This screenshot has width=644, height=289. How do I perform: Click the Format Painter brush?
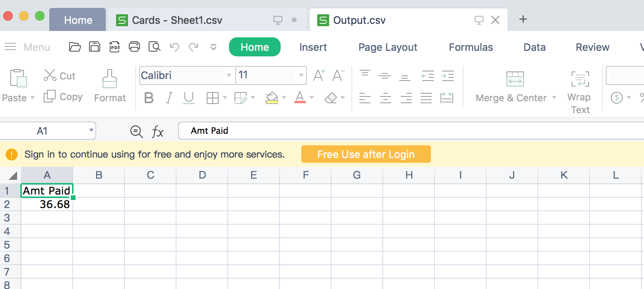point(110,86)
